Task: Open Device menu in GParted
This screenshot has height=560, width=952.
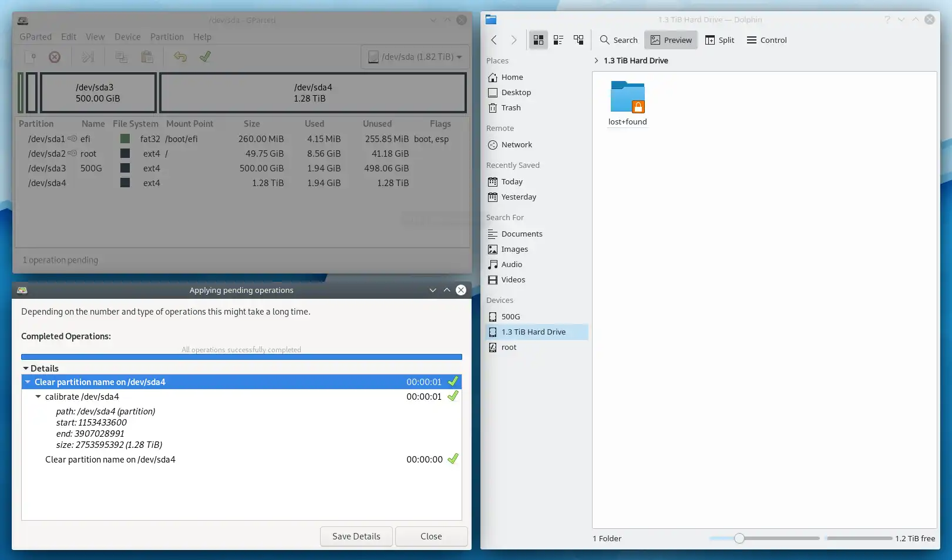Action: (127, 36)
